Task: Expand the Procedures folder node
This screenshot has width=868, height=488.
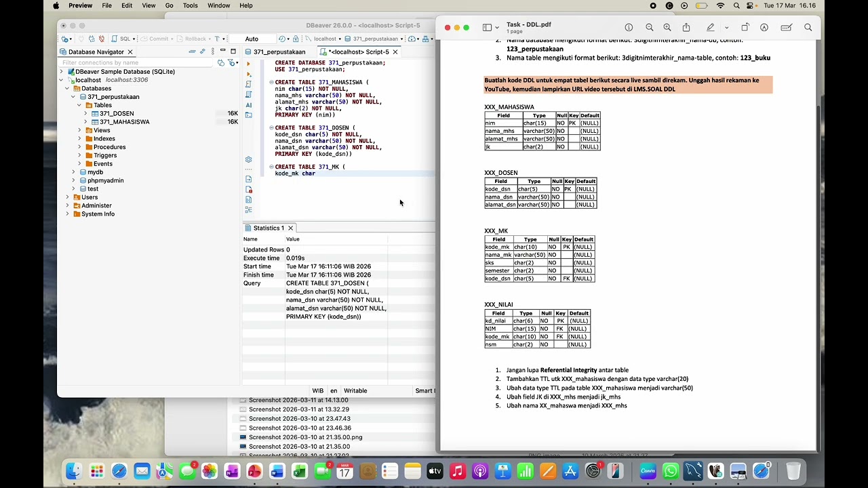Action: point(79,147)
